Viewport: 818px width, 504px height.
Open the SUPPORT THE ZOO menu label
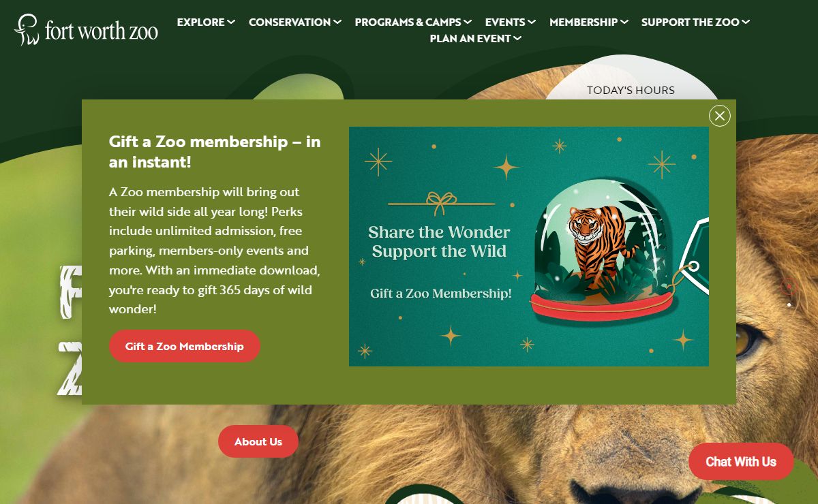coord(691,22)
